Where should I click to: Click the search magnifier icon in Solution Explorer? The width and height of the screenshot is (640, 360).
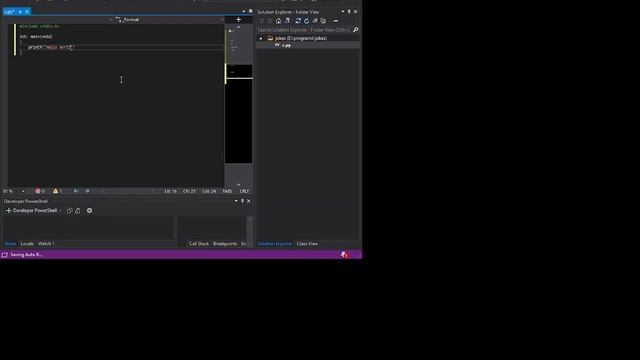tap(356, 30)
